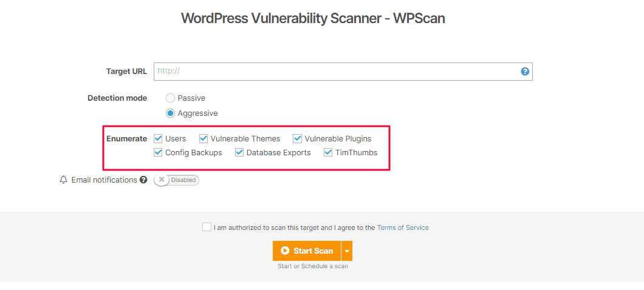Uncheck the Config Backups checkbox
Image resolution: width=644 pixels, height=290 pixels.
158,153
